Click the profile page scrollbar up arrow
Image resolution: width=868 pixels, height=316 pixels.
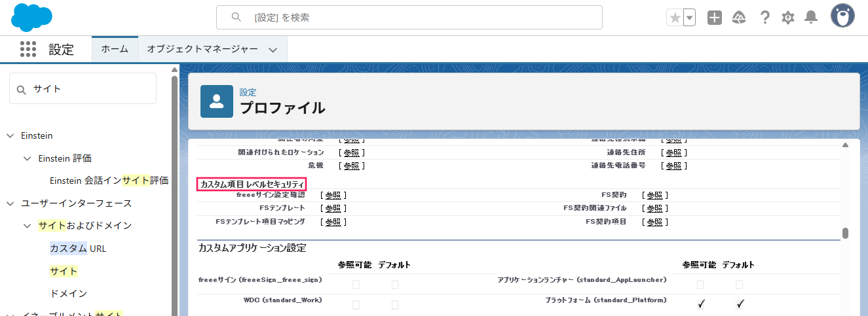[846, 145]
